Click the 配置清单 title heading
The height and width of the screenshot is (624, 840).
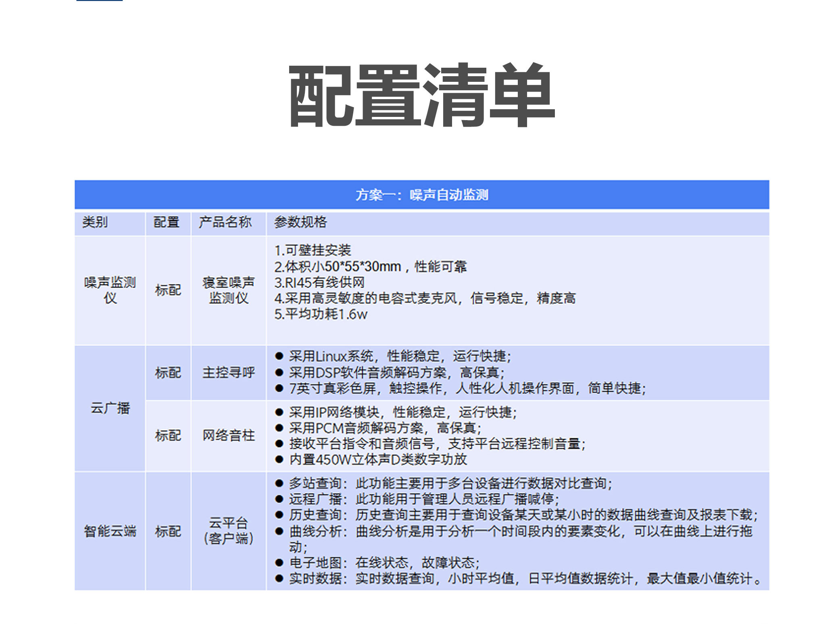[422, 96]
